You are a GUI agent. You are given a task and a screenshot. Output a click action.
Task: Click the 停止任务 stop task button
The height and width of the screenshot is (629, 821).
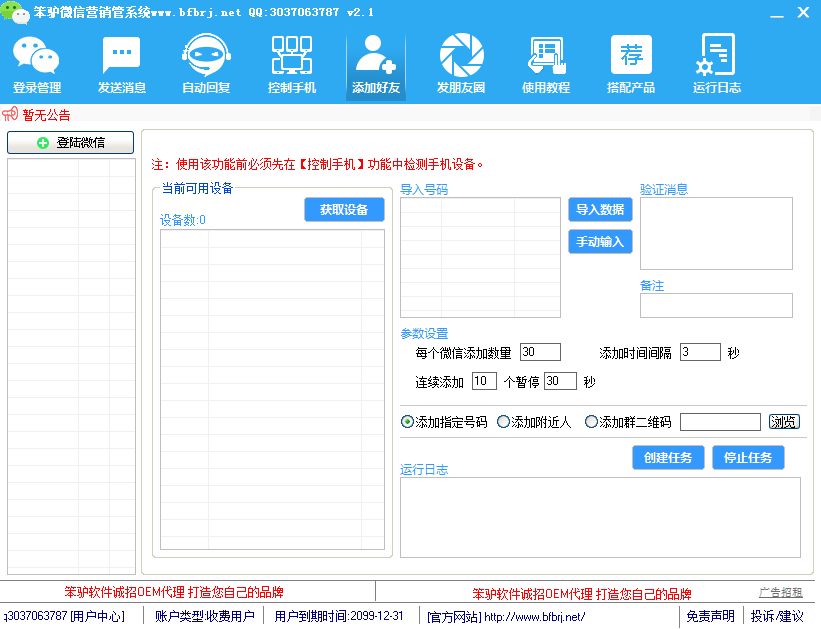748,458
